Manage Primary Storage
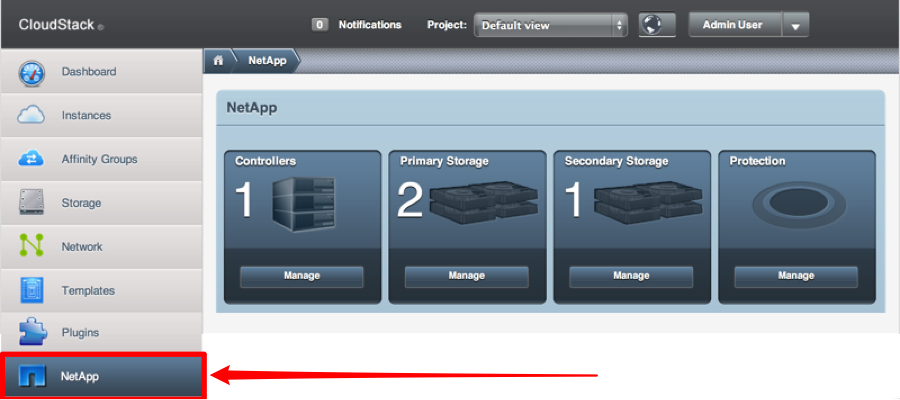Viewport: 900px width, 400px height. (467, 276)
